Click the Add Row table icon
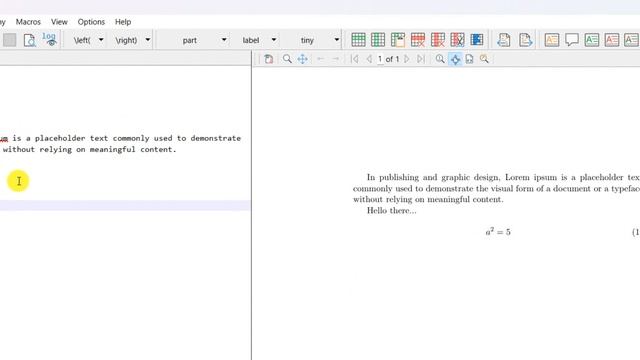 click(x=358, y=40)
